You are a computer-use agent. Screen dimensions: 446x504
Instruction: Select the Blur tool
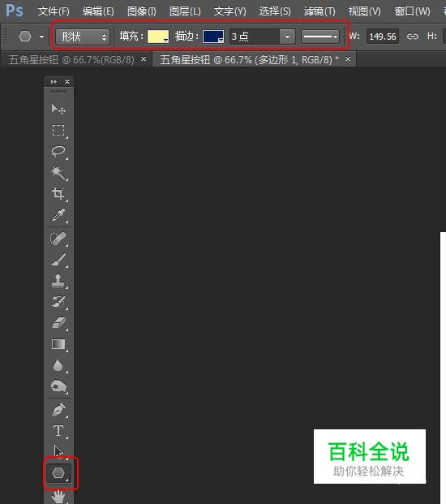[x=58, y=365]
